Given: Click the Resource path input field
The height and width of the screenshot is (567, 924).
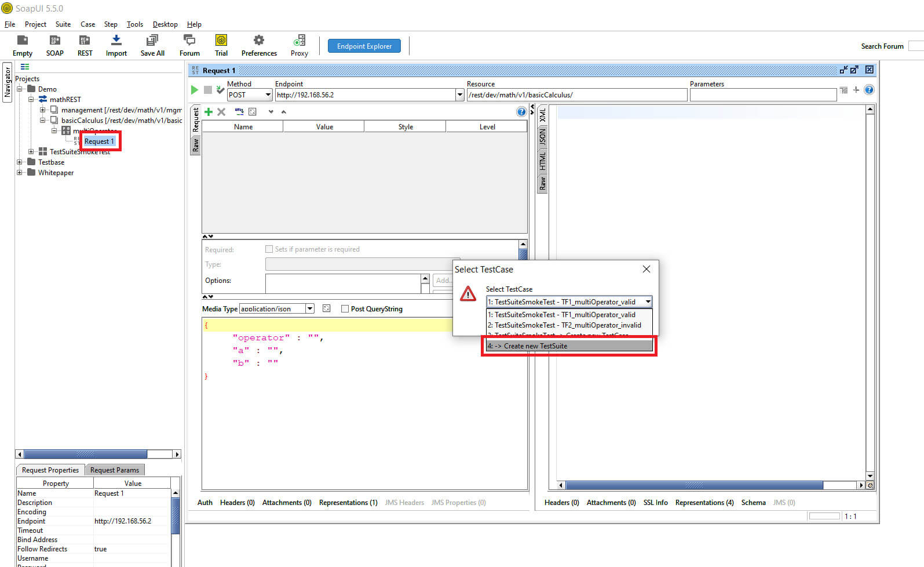Looking at the screenshot, I should (x=577, y=94).
